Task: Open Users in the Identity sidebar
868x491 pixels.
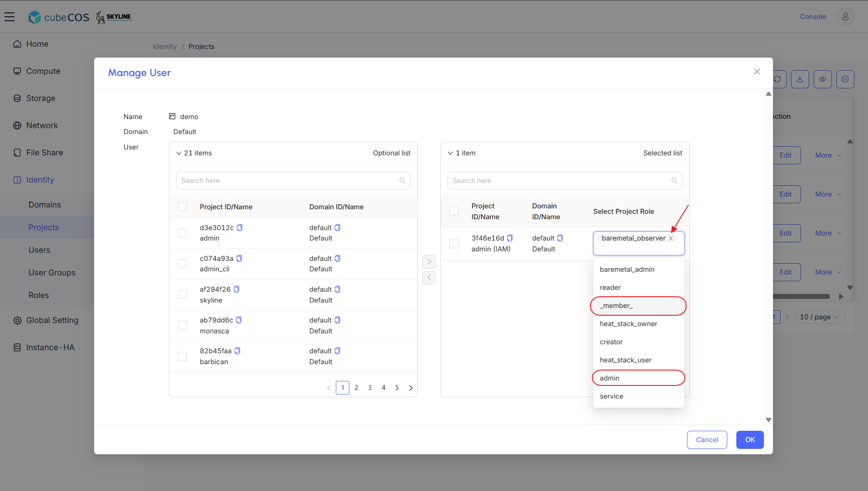Action: pos(39,250)
